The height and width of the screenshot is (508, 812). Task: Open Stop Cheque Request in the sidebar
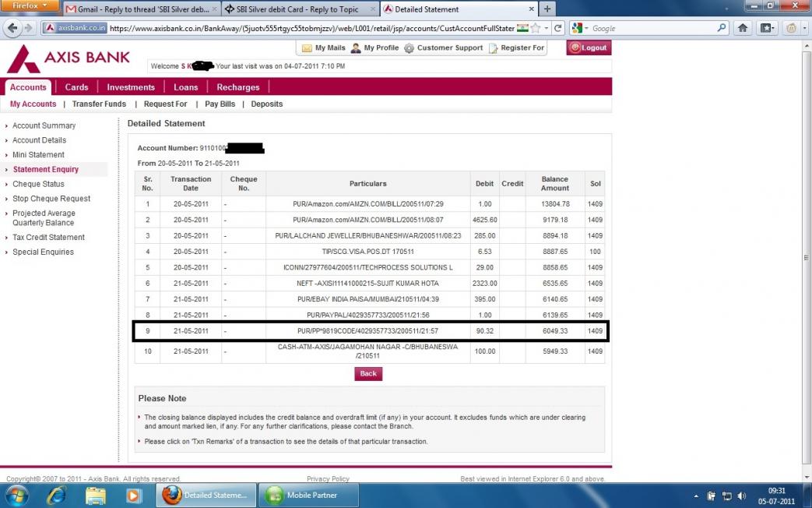[51, 198]
